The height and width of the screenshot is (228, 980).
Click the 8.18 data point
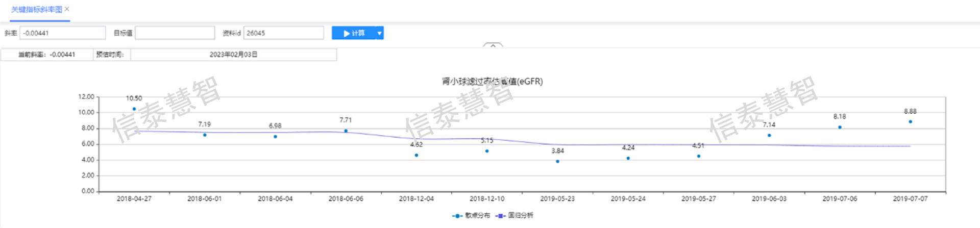point(840,127)
